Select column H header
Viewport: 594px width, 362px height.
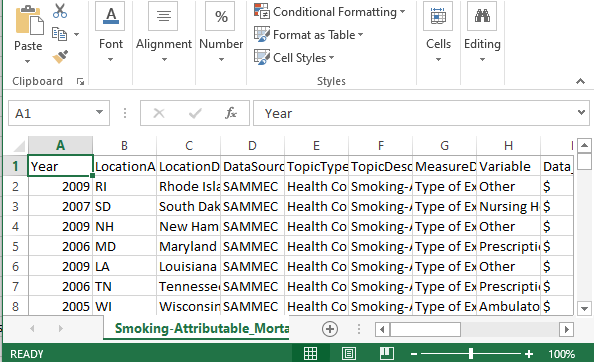tap(508, 145)
